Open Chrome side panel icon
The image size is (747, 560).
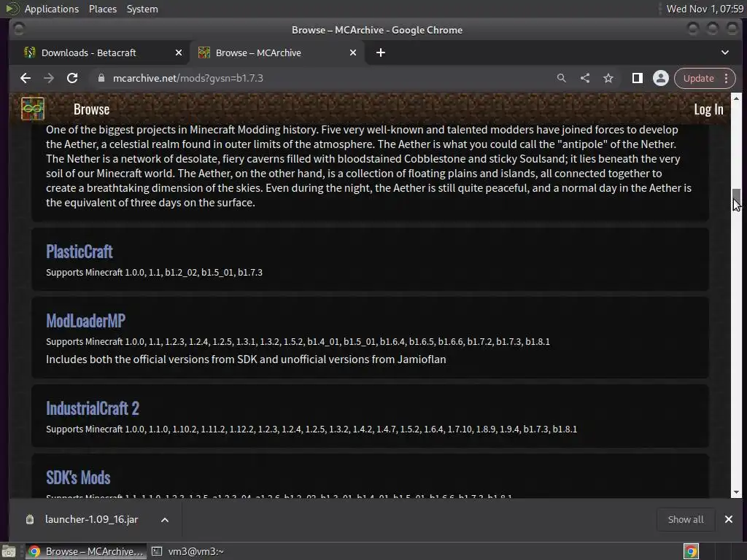pyautogui.click(x=638, y=78)
